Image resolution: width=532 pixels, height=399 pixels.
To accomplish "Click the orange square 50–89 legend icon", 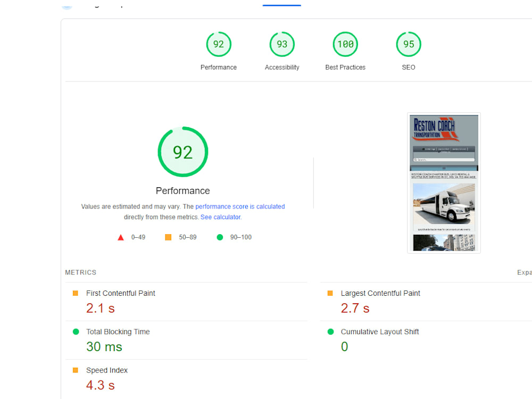I will point(168,237).
